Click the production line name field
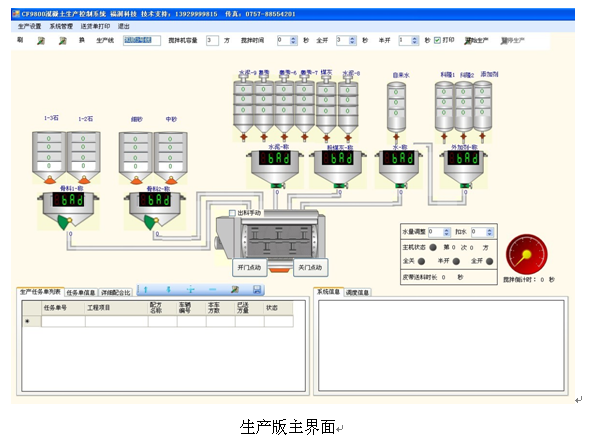The height and width of the screenshot is (440, 608). coord(142,40)
